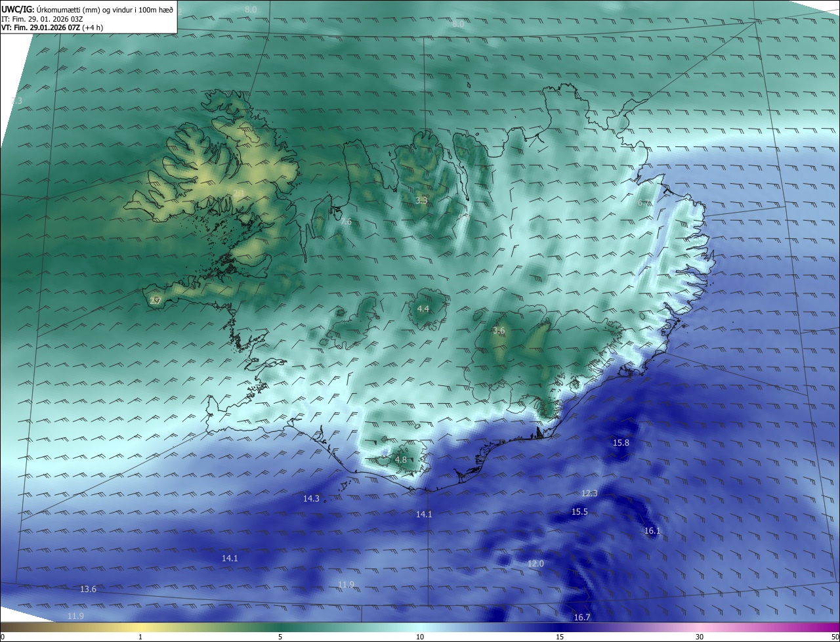Click the 7.3 value label on the map
The image size is (840, 642).
pos(16,100)
